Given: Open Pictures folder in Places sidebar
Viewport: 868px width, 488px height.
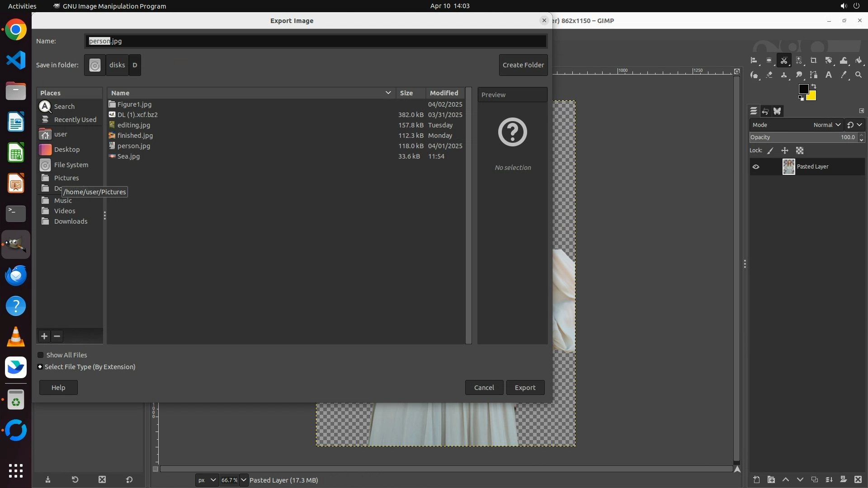Looking at the screenshot, I should [x=66, y=178].
